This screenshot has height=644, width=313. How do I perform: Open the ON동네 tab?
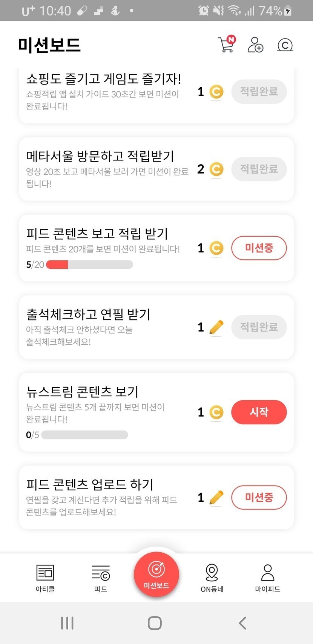(212, 578)
